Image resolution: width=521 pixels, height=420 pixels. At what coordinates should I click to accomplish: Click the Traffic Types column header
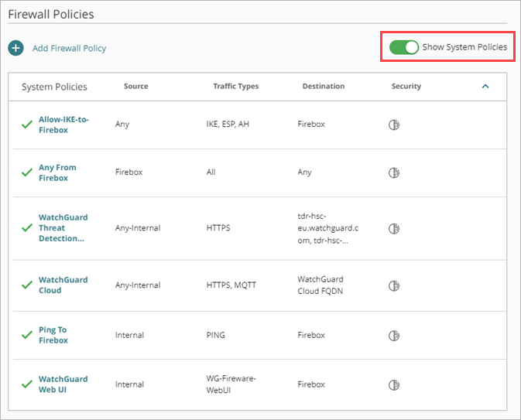tap(235, 87)
